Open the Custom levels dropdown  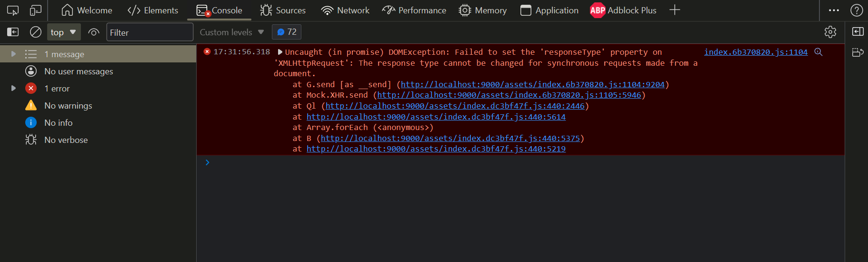point(231,32)
